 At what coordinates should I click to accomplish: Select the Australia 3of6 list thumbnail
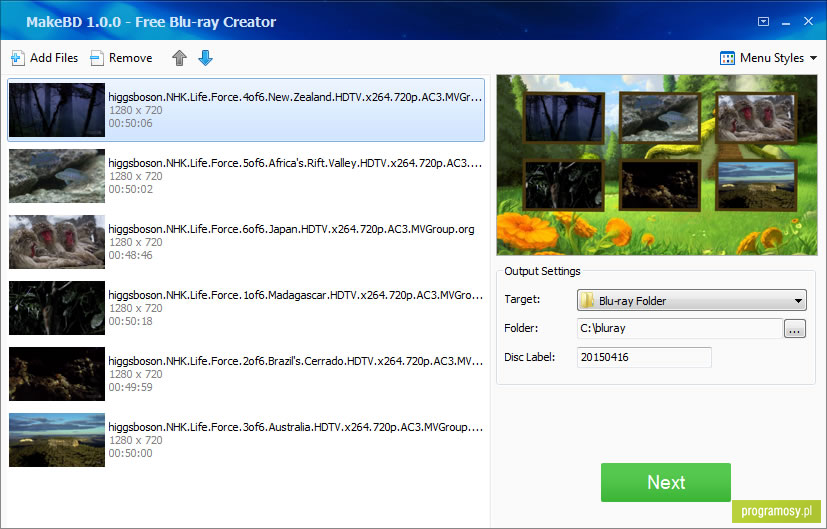[x=57, y=439]
